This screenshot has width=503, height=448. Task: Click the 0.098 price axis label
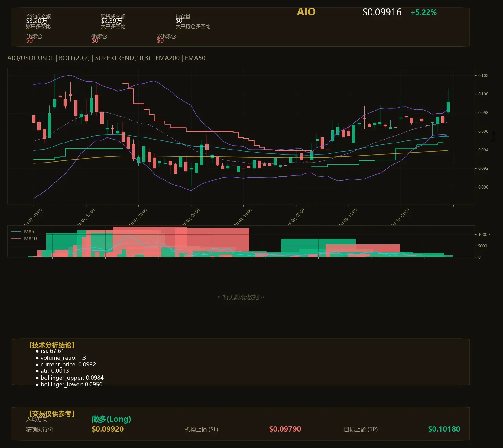pyautogui.click(x=483, y=113)
